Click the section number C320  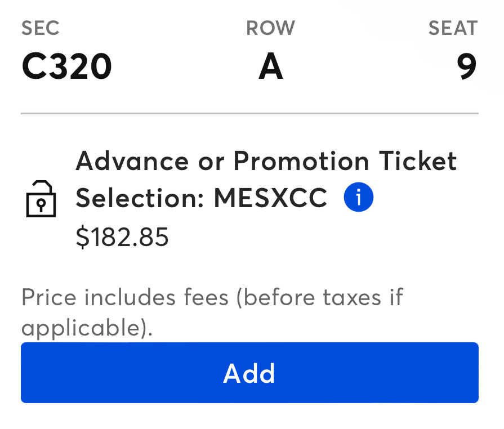[67, 66]
